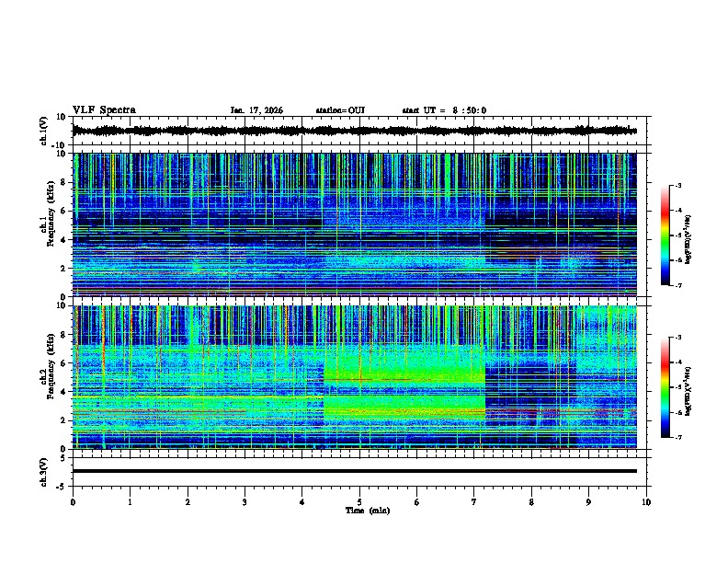Select the ch.1 "Frequency (kHz)" axis label
The height and width of the screenshot is (563, 728).
click(x=51, y=213)
